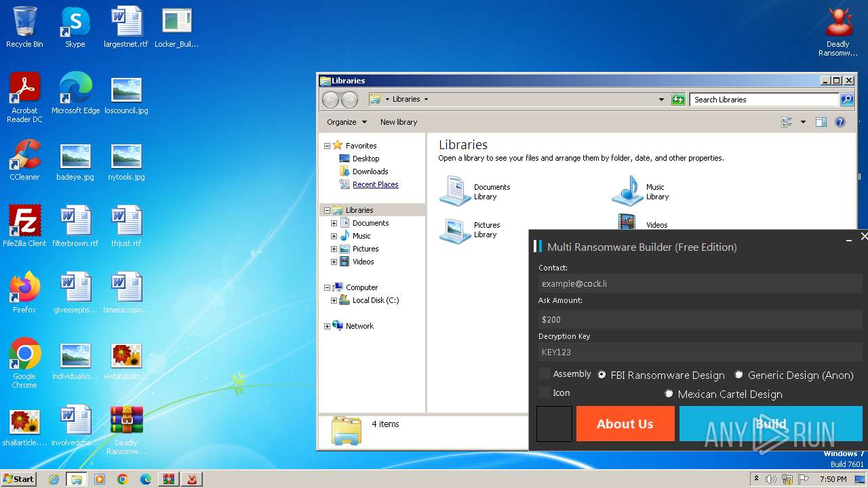This screenshot has height=488, width=868.
Task: Select Generic Design (Anon) radio option
Action: click(x=738, y=375)
